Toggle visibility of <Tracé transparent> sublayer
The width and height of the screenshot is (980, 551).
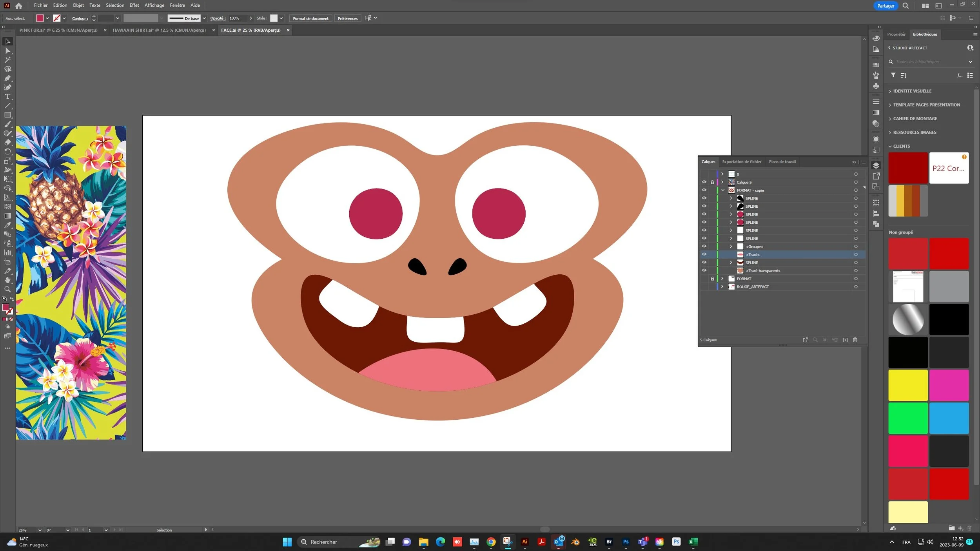point(704,271)
